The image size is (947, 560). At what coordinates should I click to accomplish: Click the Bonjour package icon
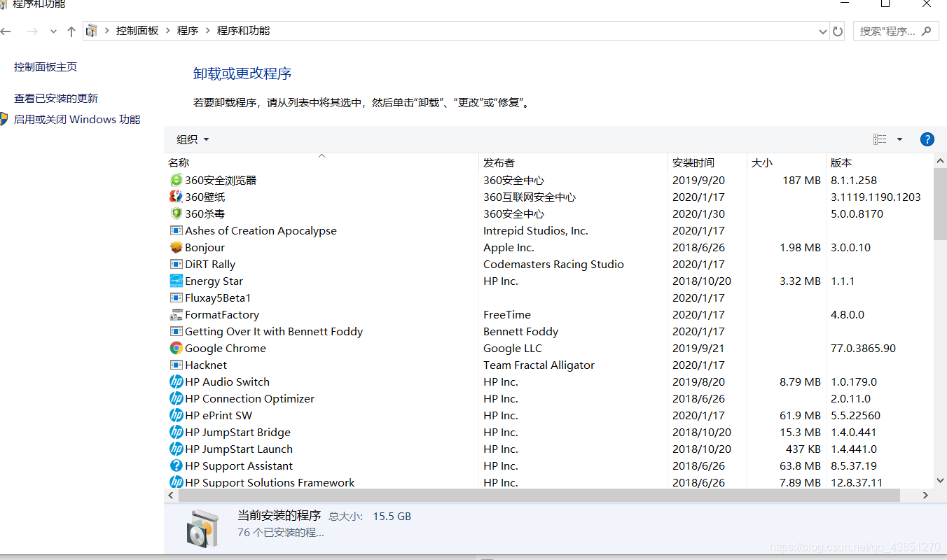pyautogui.click(x=176, y=247)
